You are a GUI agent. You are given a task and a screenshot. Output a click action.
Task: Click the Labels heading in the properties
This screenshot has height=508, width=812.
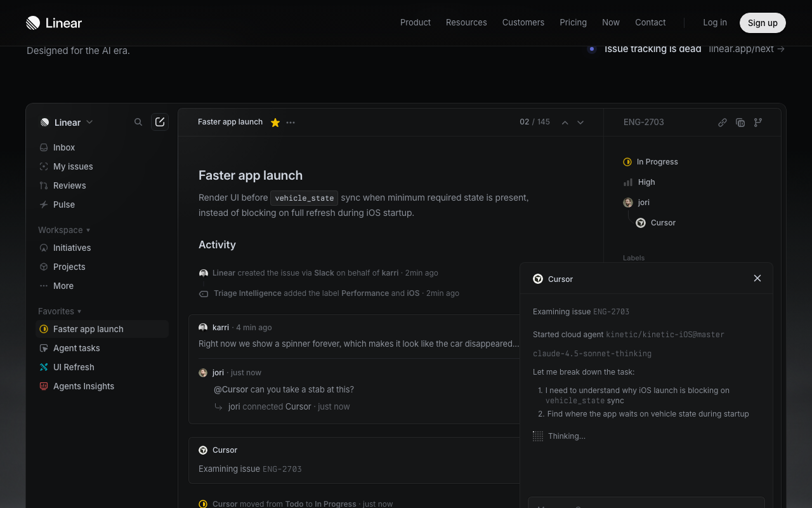click(x=634, y=258)
